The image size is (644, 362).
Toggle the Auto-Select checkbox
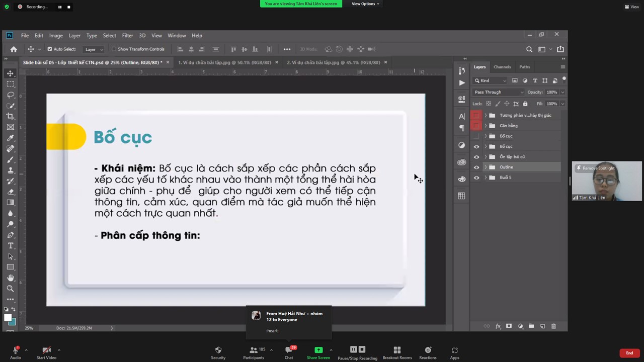click(49, 49)
